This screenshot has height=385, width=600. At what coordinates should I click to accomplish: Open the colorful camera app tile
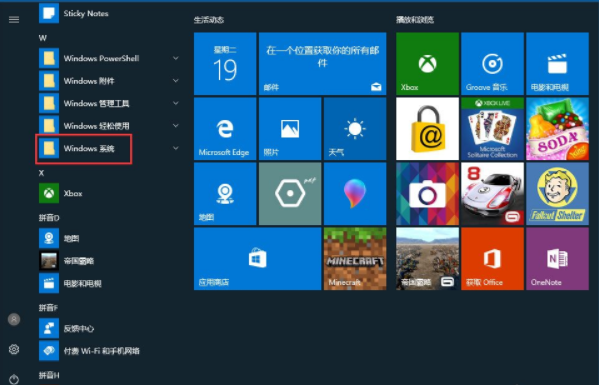tap(427, 194)
